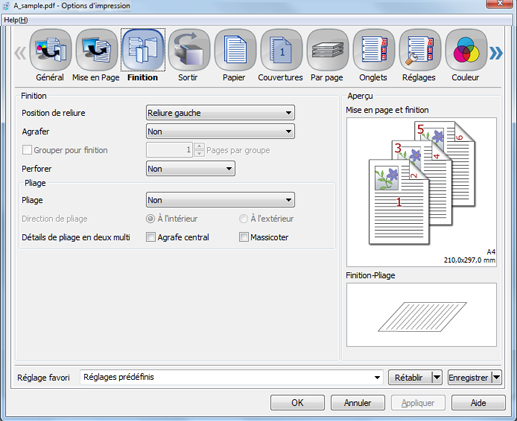Open the Onglets tabs icon

pos(374,50)
